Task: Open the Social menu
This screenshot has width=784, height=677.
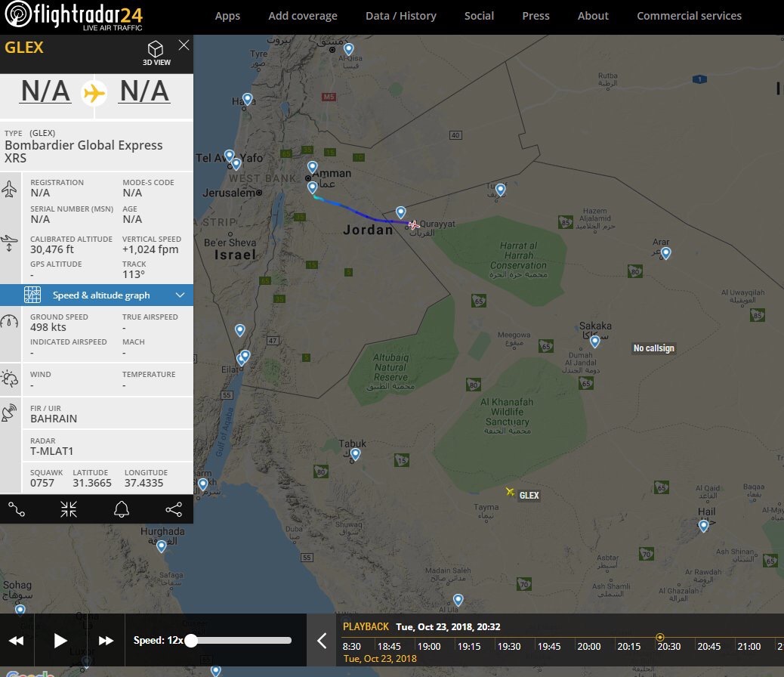Action: point(479,16)
